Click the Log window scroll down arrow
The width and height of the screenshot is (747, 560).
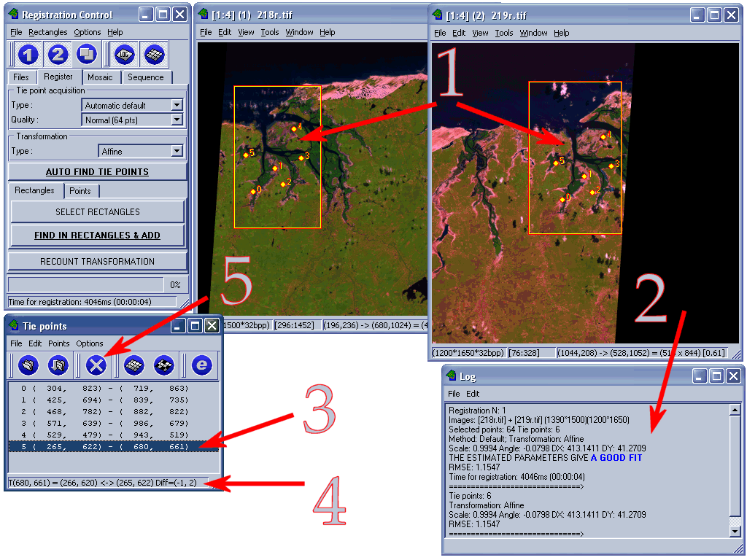[735, 532]
